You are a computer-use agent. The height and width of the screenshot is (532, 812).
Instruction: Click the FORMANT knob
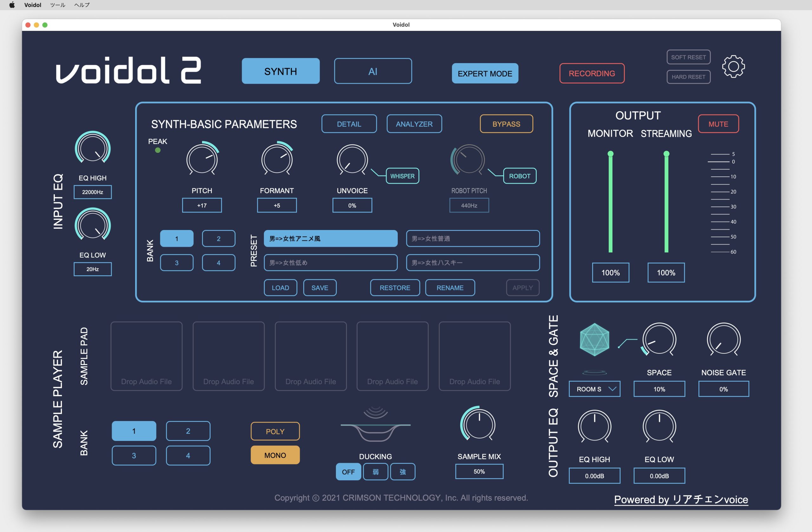pos(277,159)
